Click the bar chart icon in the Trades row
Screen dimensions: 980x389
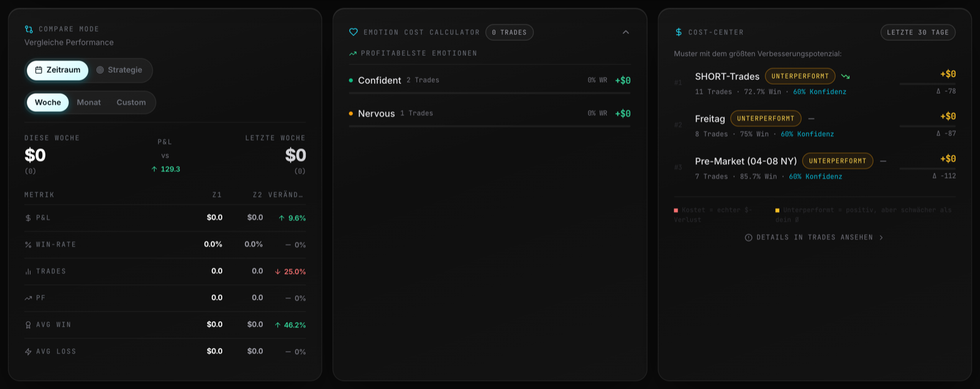coord(28,271)
